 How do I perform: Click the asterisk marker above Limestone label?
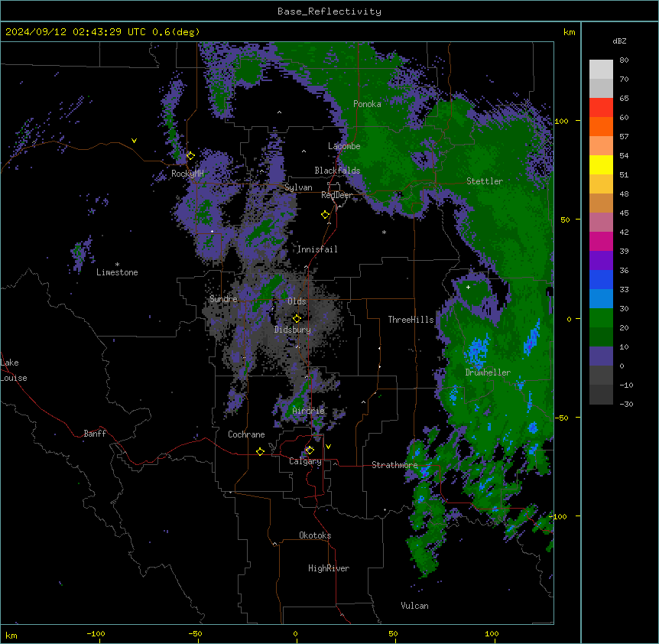tap(117, 265)
